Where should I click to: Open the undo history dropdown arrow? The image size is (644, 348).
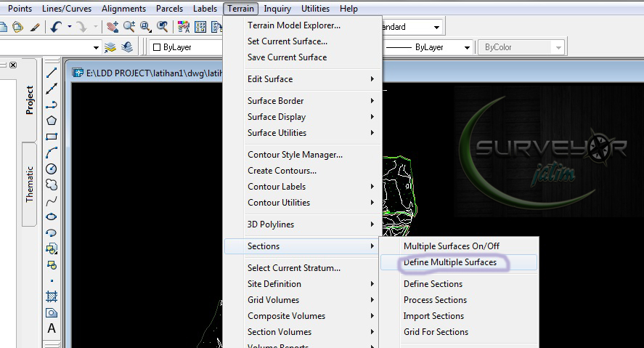coord(70,27)
